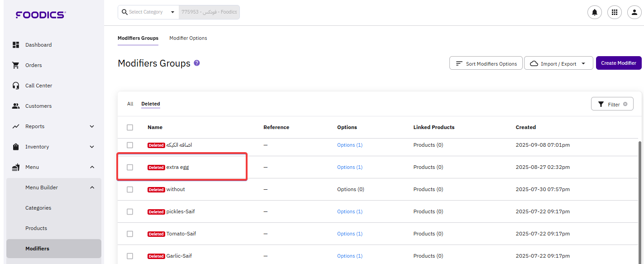Click the notifications bell icon
The width and height of the screenshot is (644, 264).
(x=594, y=12)
